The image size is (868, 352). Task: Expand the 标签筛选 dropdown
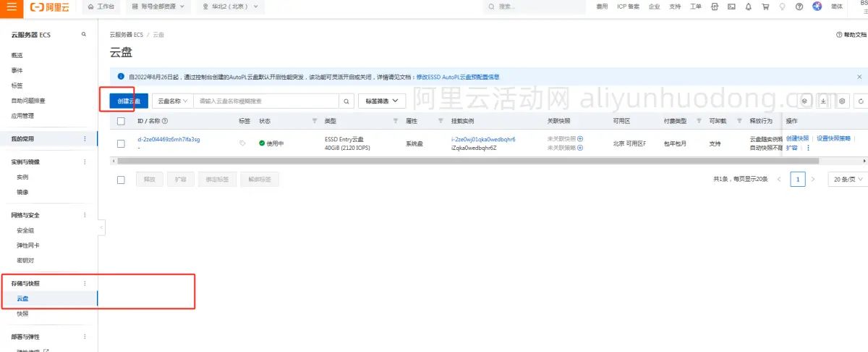[382, 101]
